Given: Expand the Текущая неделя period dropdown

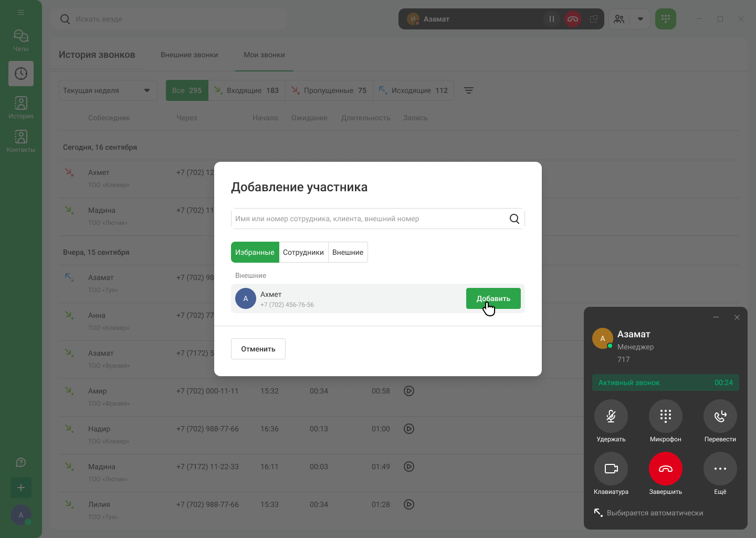Looking at the screenshot, I should tap(108, 90).
